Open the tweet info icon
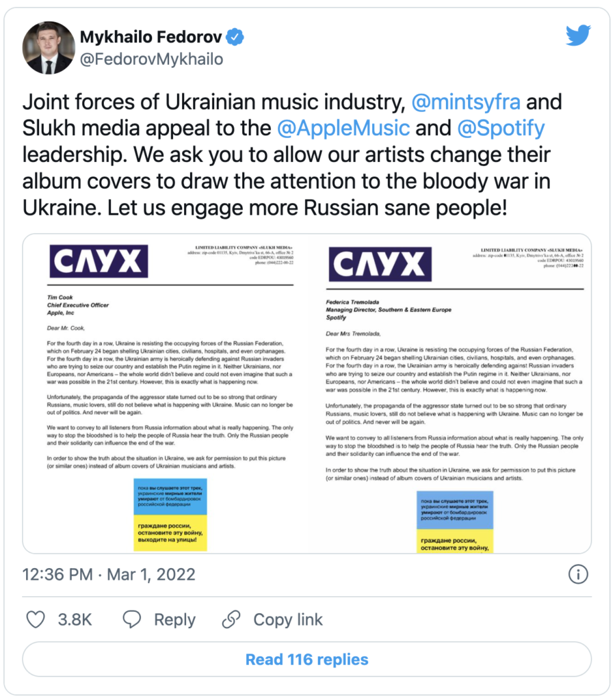The height and width of the screenshot is (700, 615). (x=579, y=574)
